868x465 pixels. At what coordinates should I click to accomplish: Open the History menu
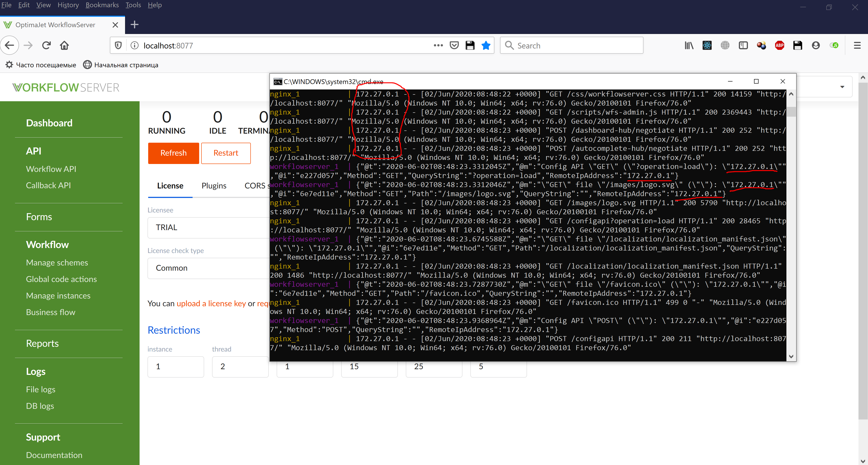tap(68, 5)
